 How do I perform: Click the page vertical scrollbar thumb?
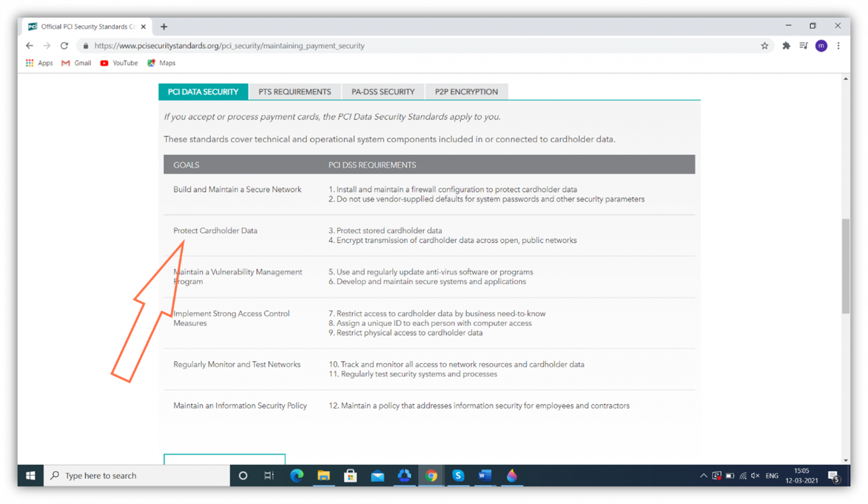coord(845,266)
